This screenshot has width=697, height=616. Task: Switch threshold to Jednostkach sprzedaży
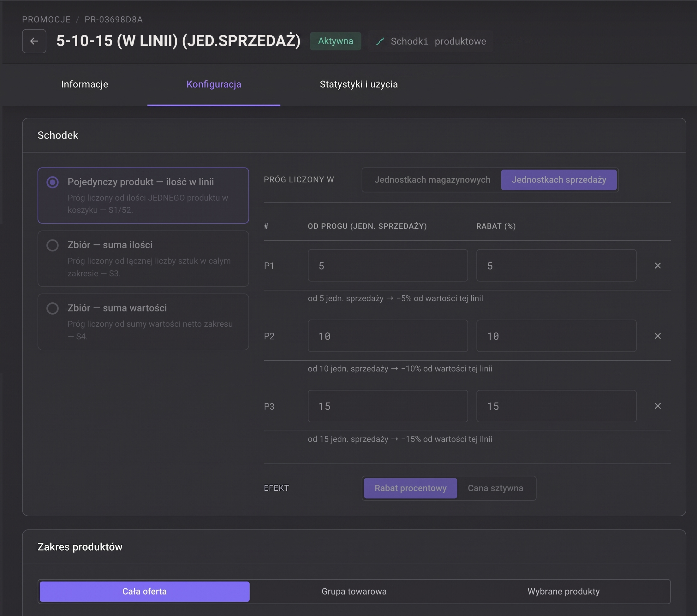[558, 180]
